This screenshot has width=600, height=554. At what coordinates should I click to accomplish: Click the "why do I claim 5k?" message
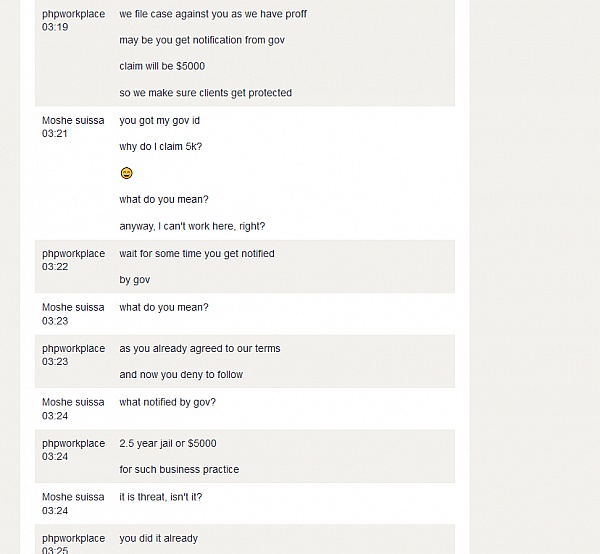(x=160, y=147)
